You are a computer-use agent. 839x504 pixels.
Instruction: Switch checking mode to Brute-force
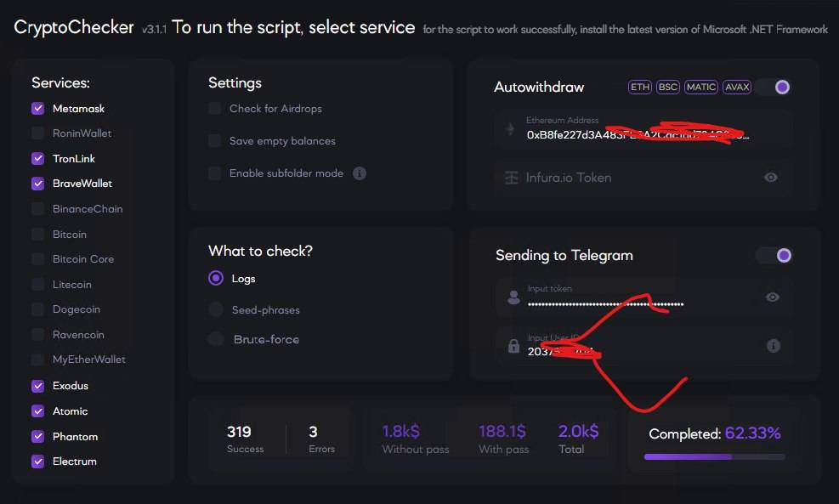215,339
